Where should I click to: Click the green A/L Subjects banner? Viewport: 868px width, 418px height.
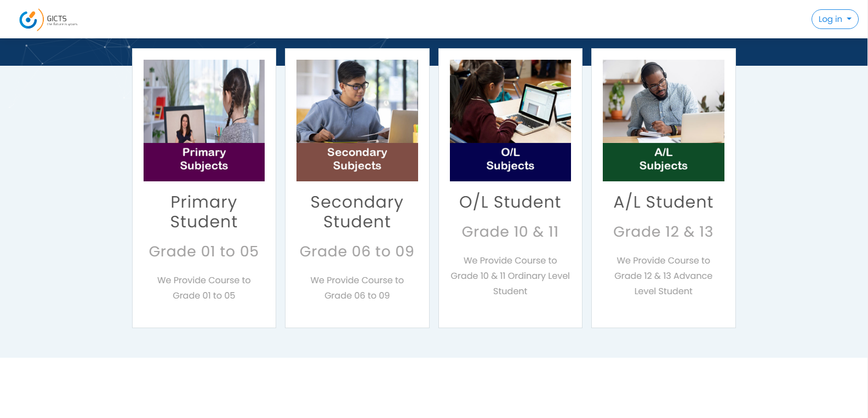(663, 162)
